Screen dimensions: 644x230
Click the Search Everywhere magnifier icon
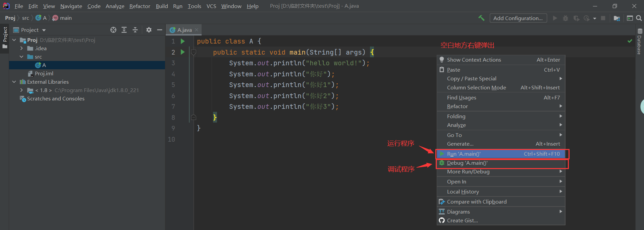coord(639,18)
